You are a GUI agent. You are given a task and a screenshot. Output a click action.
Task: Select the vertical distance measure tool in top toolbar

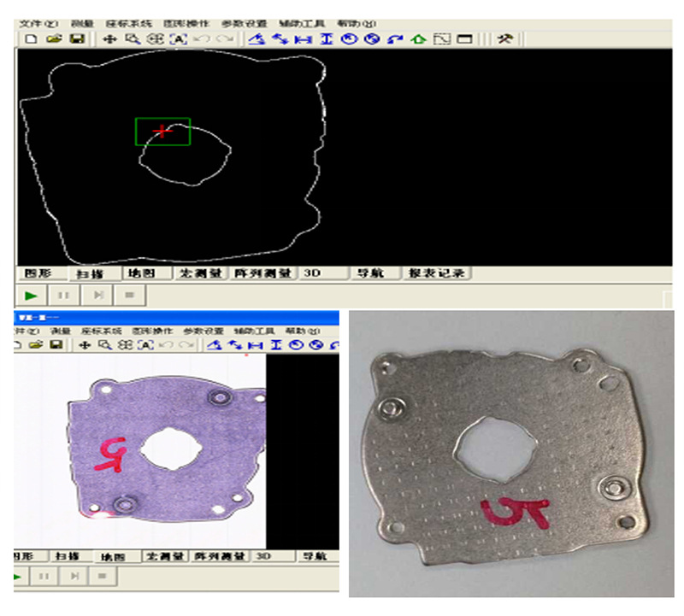pos(326,38)
